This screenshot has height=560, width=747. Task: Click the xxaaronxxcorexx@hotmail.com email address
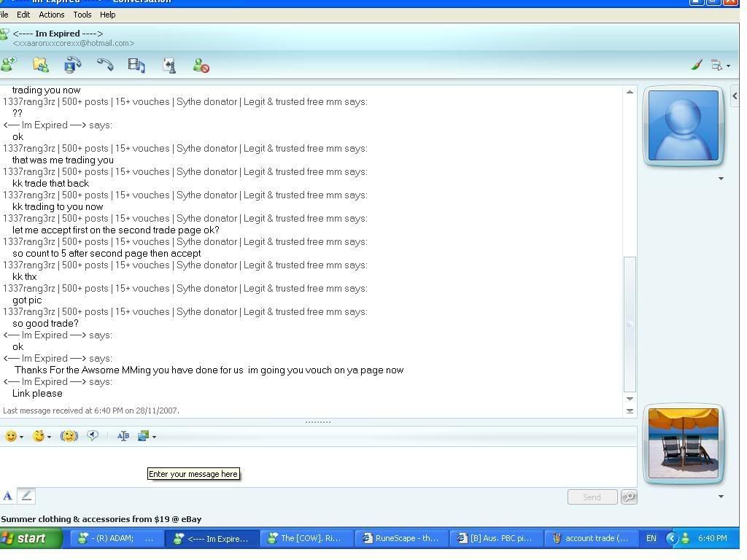click(74, 43)
